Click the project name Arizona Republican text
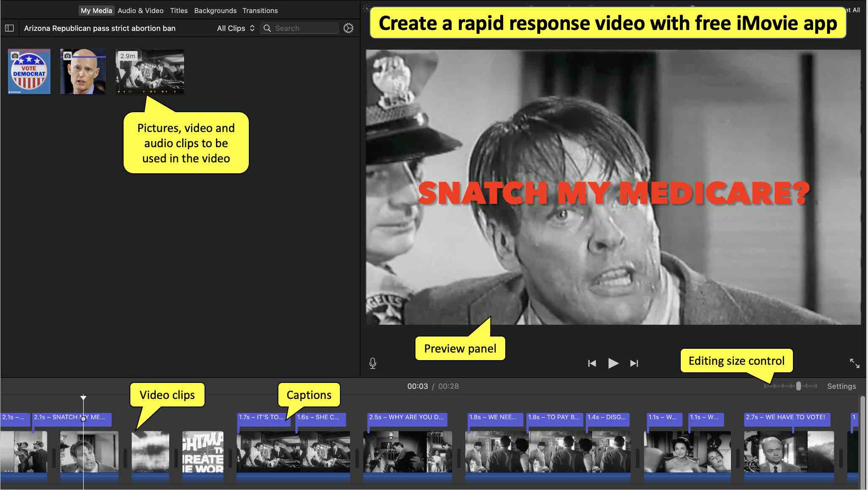Image resolution: width=868 pixels, height=490 pixels. coord(100,28)
